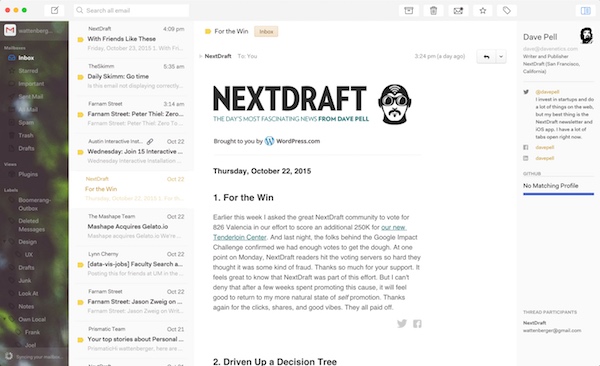Open Farnam Street Peter Thiel email
The height and width of the screenshot is (366, 600).
131,114
